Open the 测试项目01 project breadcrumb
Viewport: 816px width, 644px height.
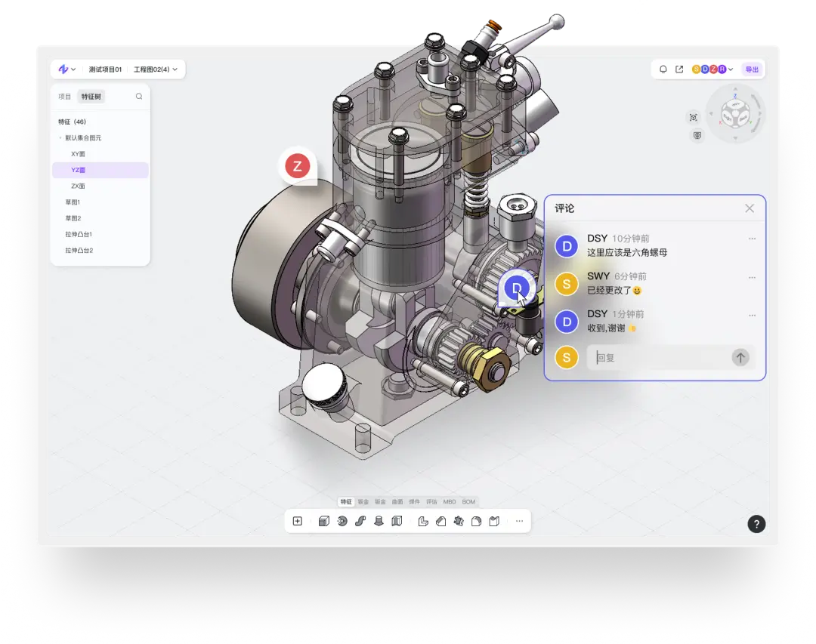pyautogui.click(x=105, y=69)
